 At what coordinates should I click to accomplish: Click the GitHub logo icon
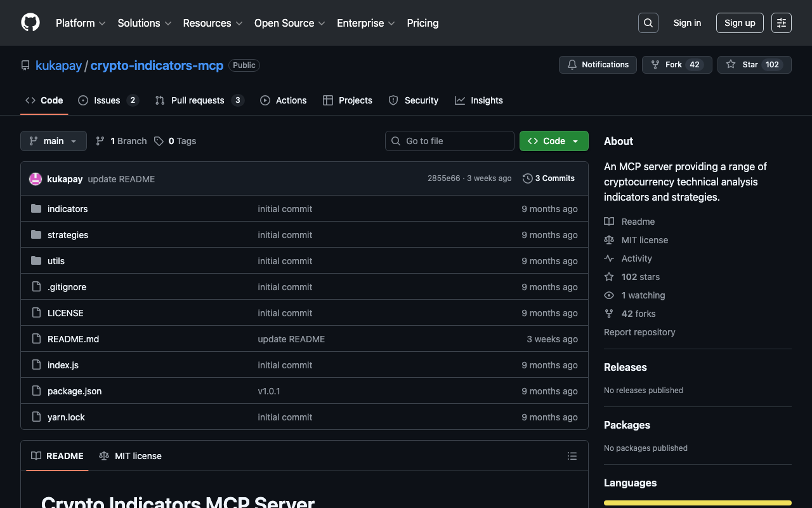[30, 23]
